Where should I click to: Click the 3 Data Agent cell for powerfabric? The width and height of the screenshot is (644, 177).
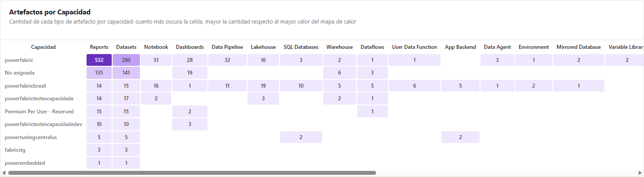click(x=497, y=60)
